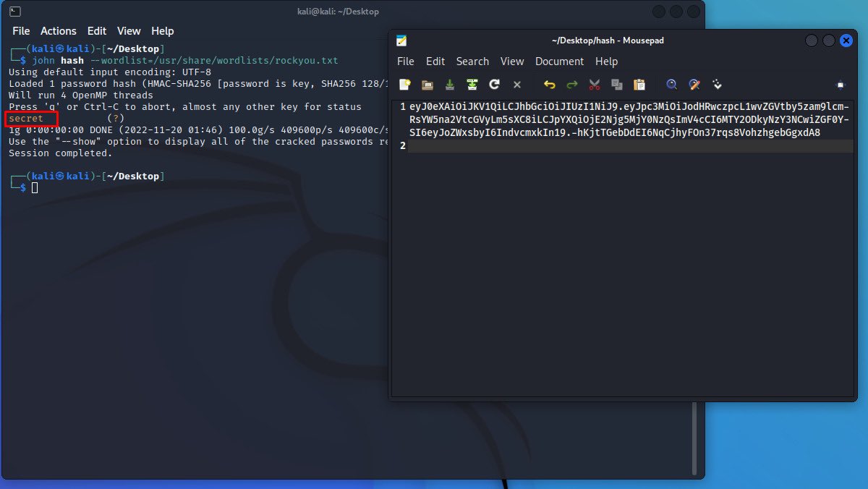This screenshot has height=489, width=868.
Task: Click the empty second line in Mousepad editor
Action: point(630,146)
